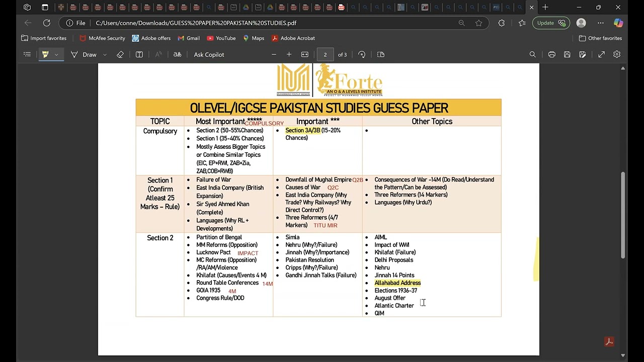The height and width of the screenshot is (362, 644).
Task: Add this page to favorites star
Action: pyautogui.click(x=478, y=23)
